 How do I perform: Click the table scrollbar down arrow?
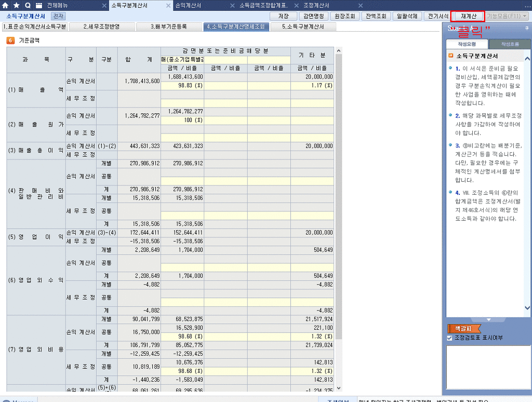[338, 388]
